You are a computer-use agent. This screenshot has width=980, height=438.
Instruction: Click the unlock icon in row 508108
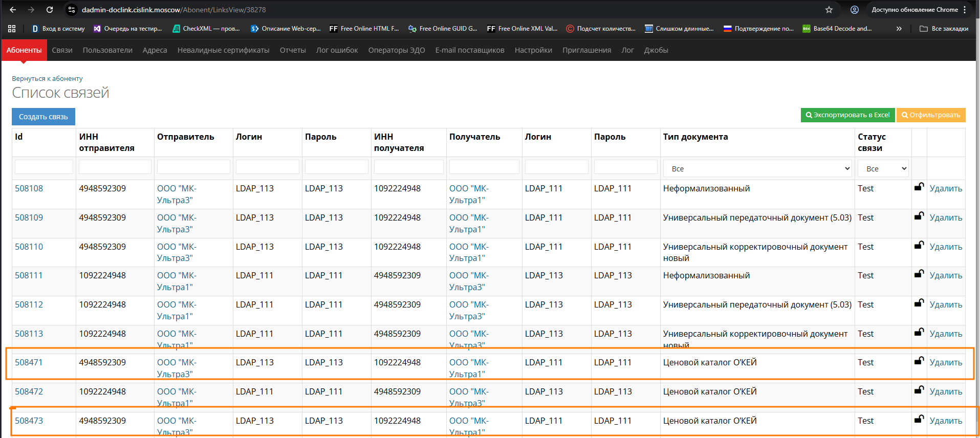pos(919,187)
